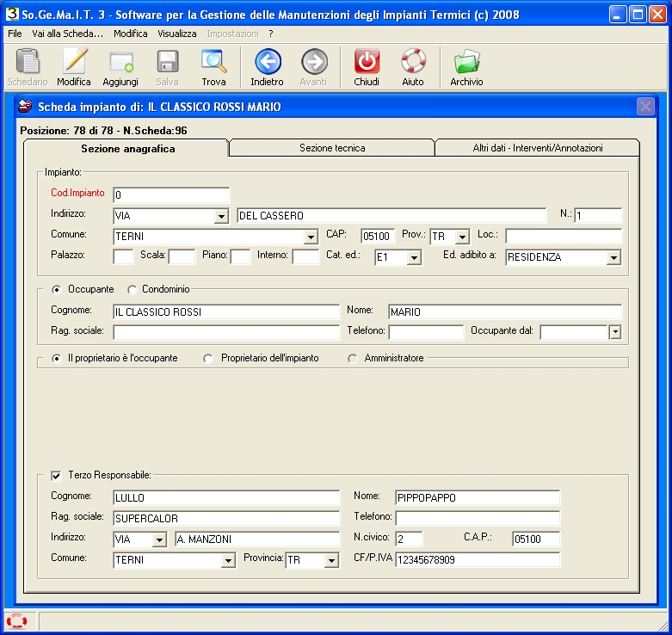The width and height of the screenshot is (672, 635).
Task: Click the Nome field PIPPOPAPPO
Action: click(x=478, y=498)
